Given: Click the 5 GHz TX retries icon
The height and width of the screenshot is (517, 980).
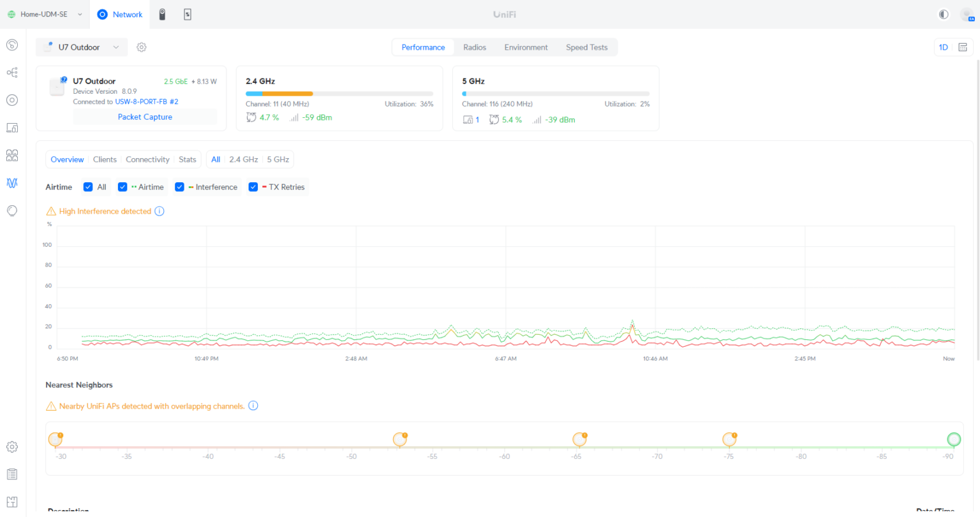Looking at the screenshot, I should [494, 120].
